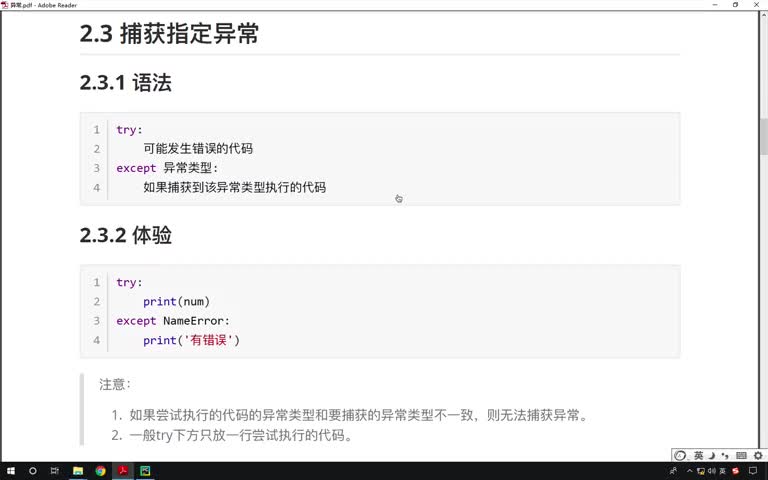Toggle IME punctuation mode icon

coord(725,456)
